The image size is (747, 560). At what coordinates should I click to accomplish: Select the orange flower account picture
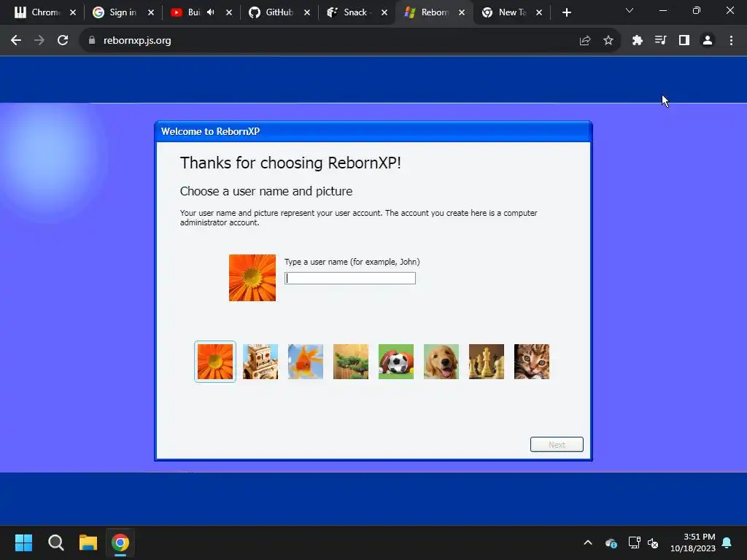click(x=215, y=362)
